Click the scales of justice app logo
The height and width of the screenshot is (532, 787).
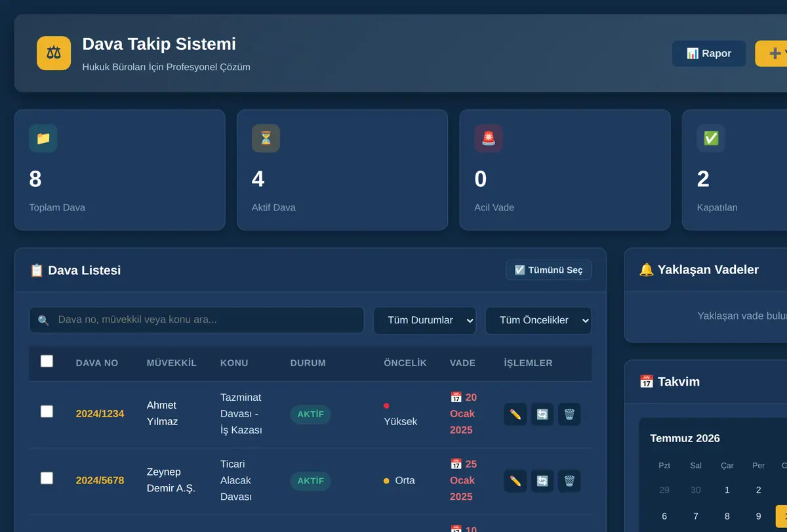pyautogui.click(x=54, y=53)
